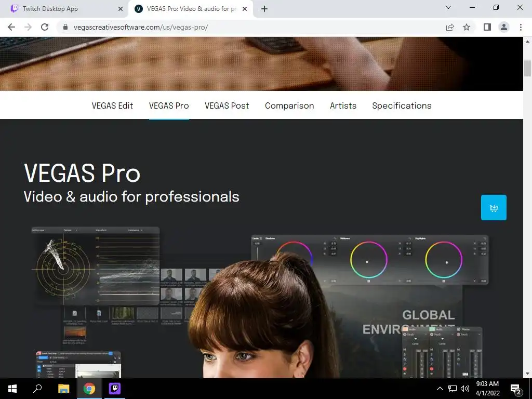The image size is (532, 399).
Task: Open Windows taskbar search
Action: point(37,389)
